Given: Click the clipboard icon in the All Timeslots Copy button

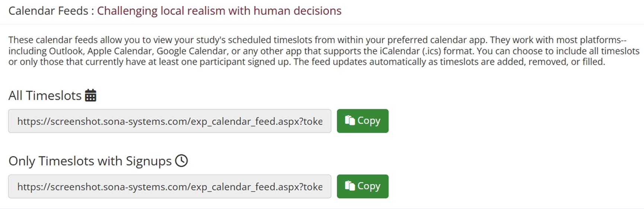Looking at the screenshot, I should click(350, 120).
